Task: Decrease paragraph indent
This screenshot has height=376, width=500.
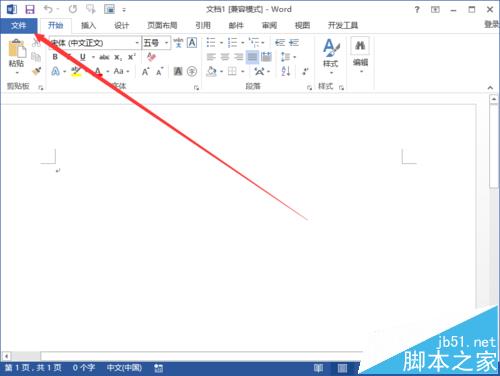Action: 280,43
